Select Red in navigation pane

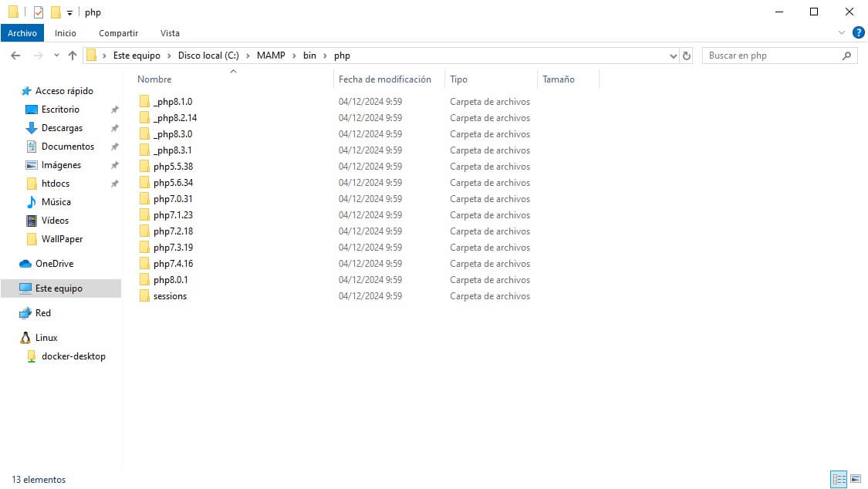[42, 313]
